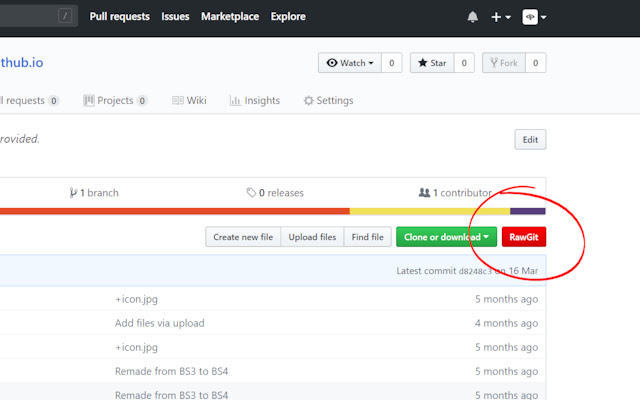Screen dimensions: 640x400
Task: Go to Pull requests in header
Action: [x=120, y=17]
